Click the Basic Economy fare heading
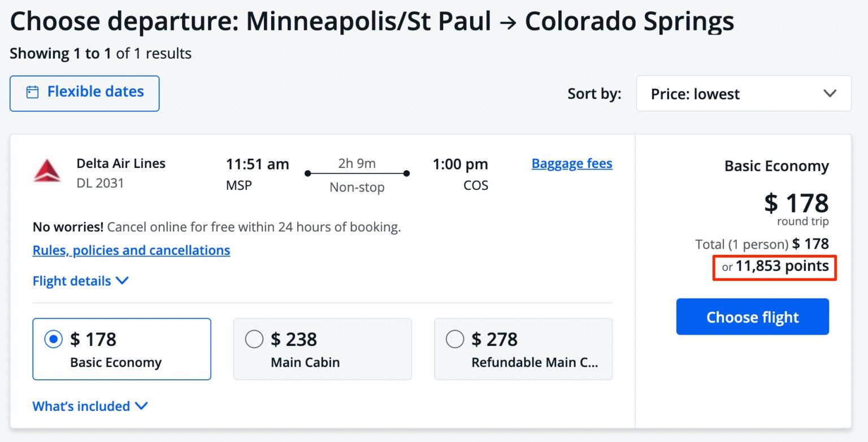Image resolution: width=868 pixels, height=442 pixels. pos(776,166)
